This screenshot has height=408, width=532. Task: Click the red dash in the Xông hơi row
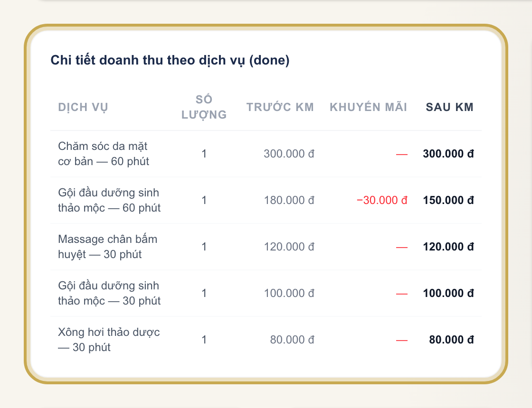click(402, 340)
